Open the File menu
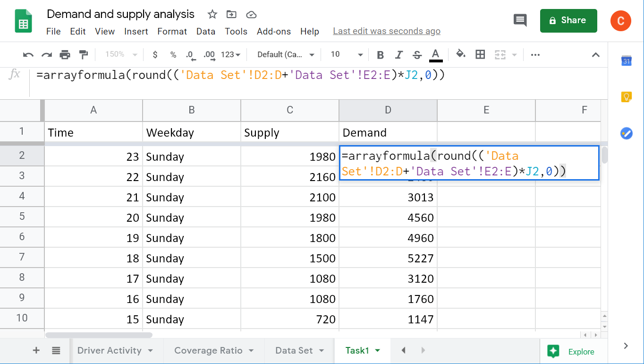Viewport: 644px width, 364px height. click(53, 31)
